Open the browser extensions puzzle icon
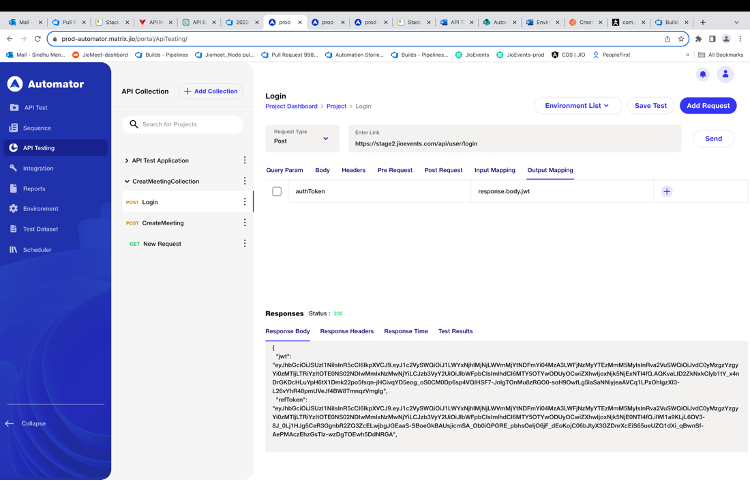Viewport: 750px width, 481px height. point(698,39)
